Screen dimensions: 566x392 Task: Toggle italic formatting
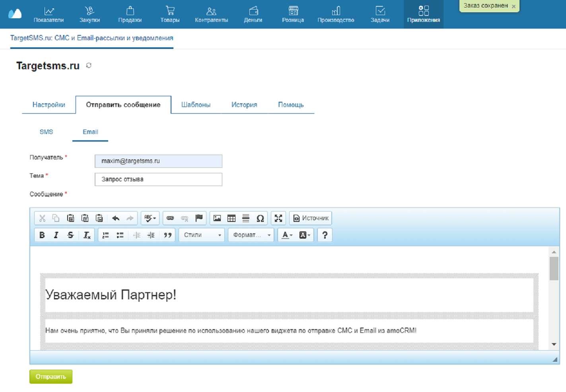coord(56,235)
